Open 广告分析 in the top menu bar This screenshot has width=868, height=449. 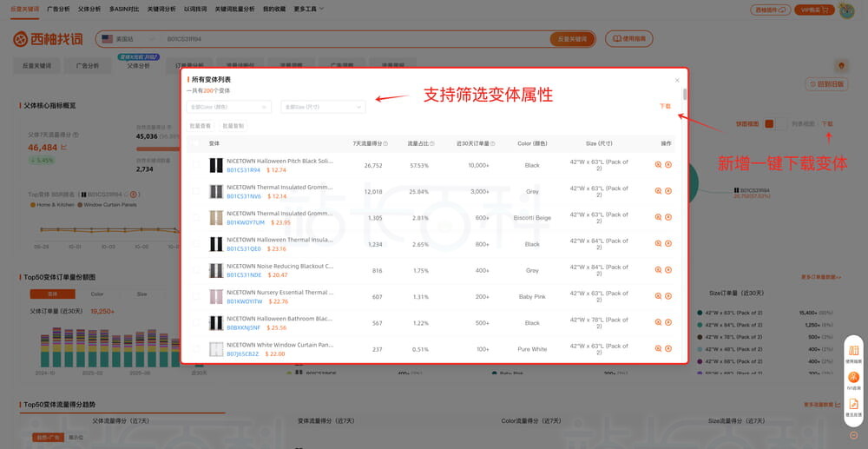click(x=59, y=9)
